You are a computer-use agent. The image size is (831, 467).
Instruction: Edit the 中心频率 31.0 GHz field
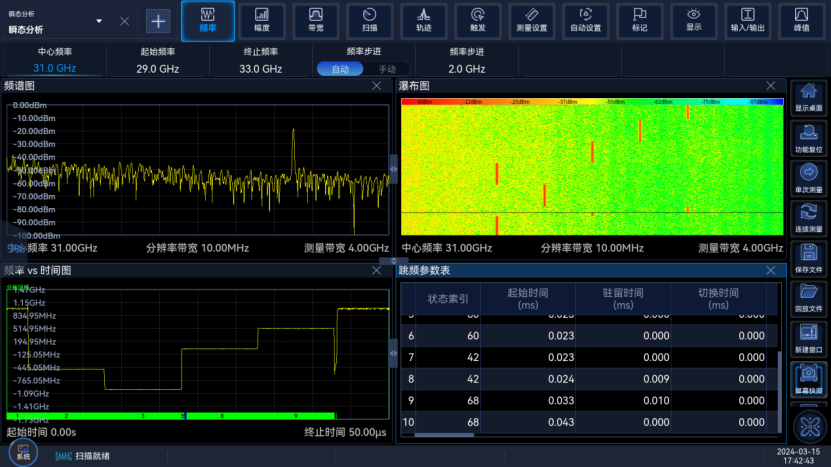coord(54,69)
